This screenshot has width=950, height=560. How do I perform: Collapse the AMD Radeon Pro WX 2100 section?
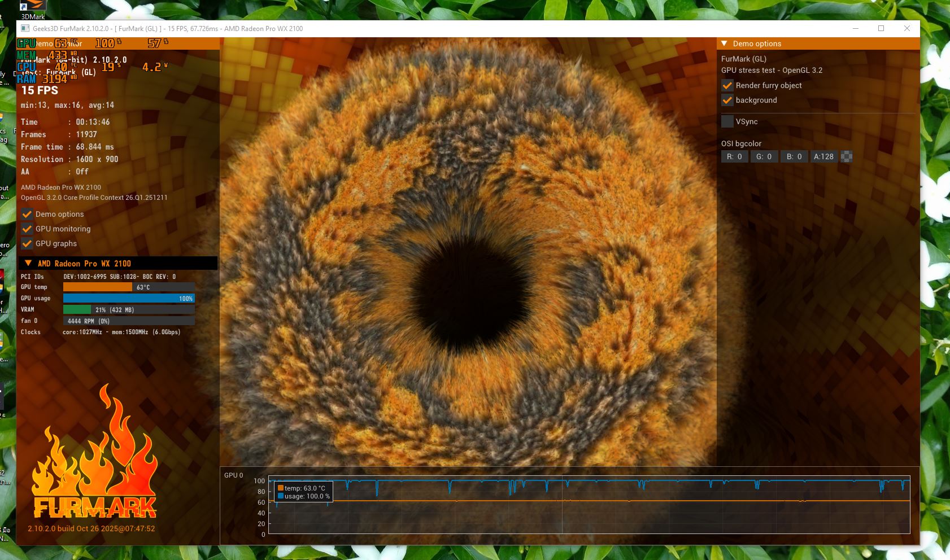(28, 263)
